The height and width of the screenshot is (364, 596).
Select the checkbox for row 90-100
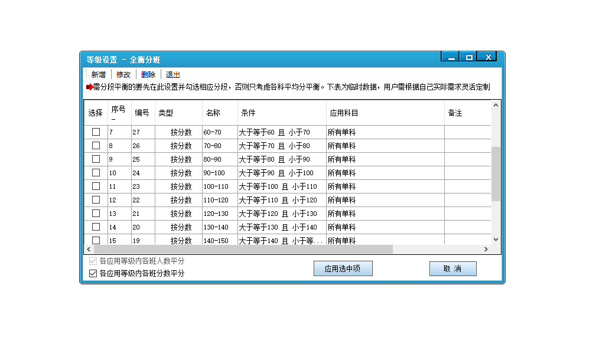pyautogui.click(x=96, y=173)
